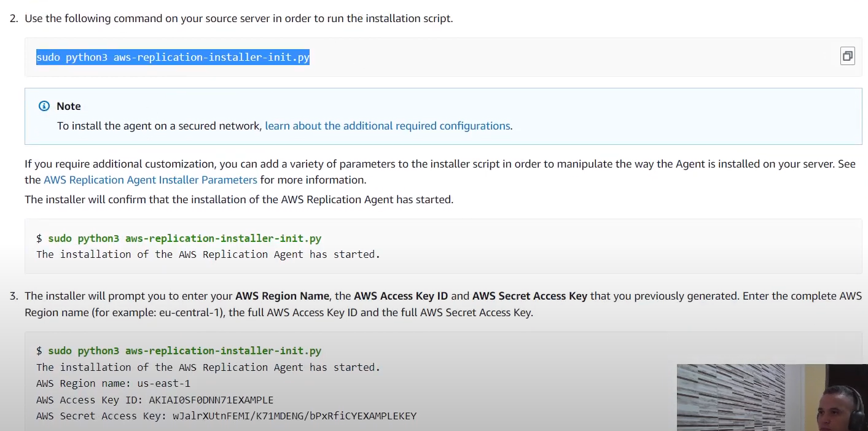Image resolution: width=868 pixels, height=431 pixels.
Task: Click 'To install the agent on a secured network' text
Action: 160,126
